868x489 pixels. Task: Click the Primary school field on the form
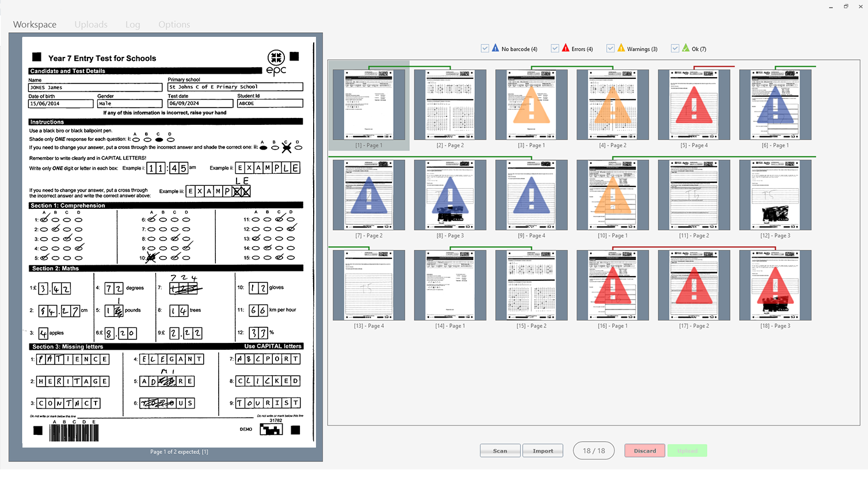tap(235, 87)
